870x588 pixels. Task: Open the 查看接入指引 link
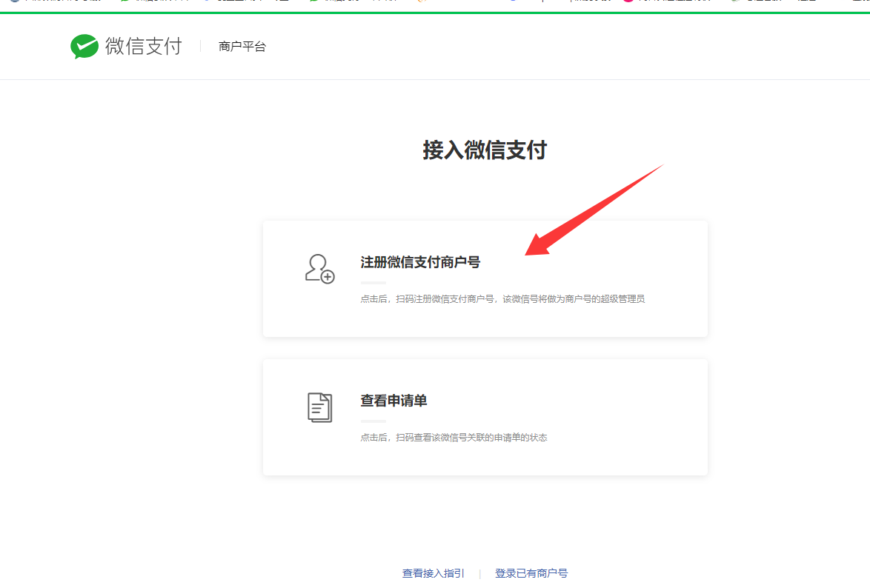click(x=434, y=573)
